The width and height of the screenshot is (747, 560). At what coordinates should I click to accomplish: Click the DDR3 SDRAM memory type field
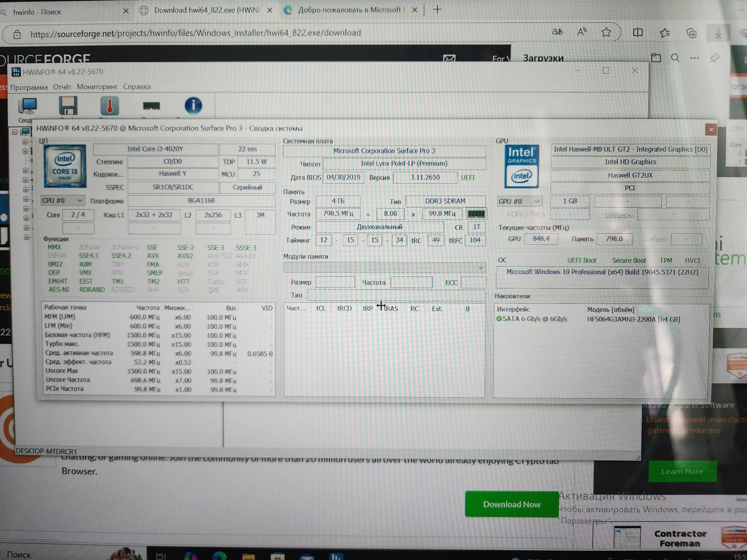[x=445, y=201]
